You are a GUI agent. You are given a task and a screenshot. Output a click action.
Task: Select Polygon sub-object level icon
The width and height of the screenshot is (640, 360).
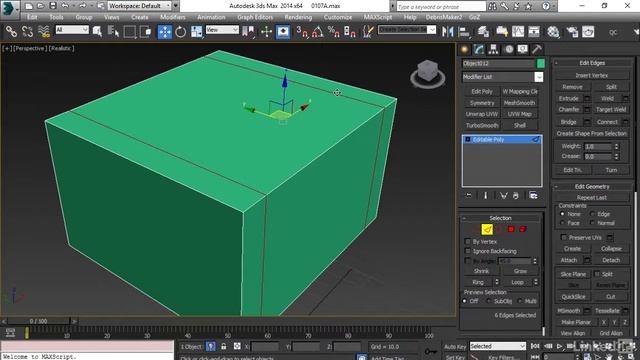511,229
